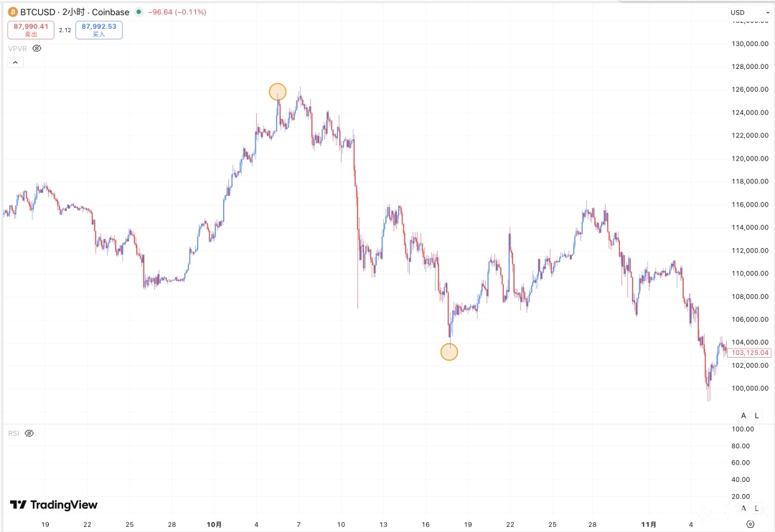
Task: Toggle auto scale A on price axis
Action: pos(743,416)
